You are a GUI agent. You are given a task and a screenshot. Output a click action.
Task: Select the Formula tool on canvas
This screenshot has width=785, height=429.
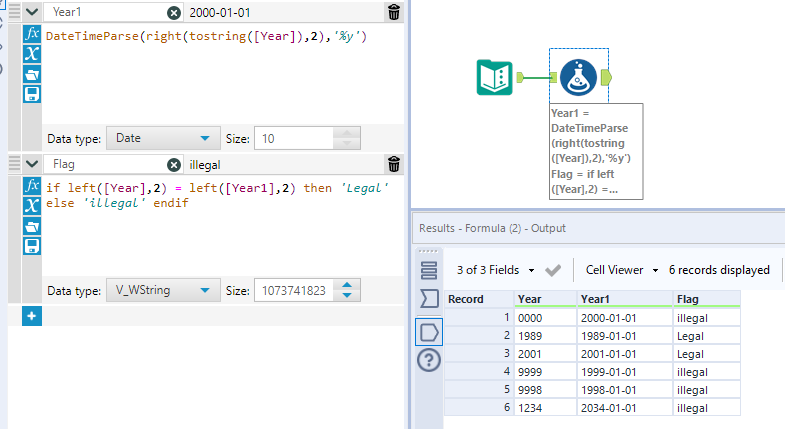pos(578,77)
